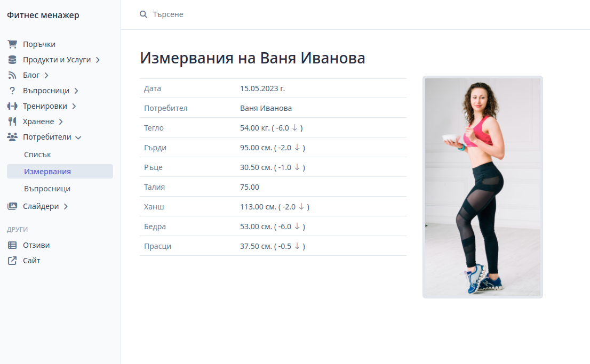Click the down arrow in the Бедра row
The width and height of the screenshot is (590, 364).
pyautogui.click(x=297, y=226)
